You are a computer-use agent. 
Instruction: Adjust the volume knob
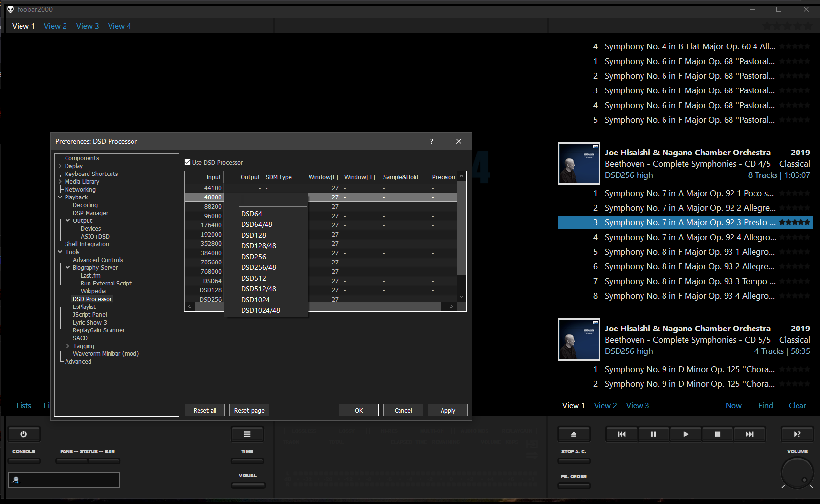797,473
